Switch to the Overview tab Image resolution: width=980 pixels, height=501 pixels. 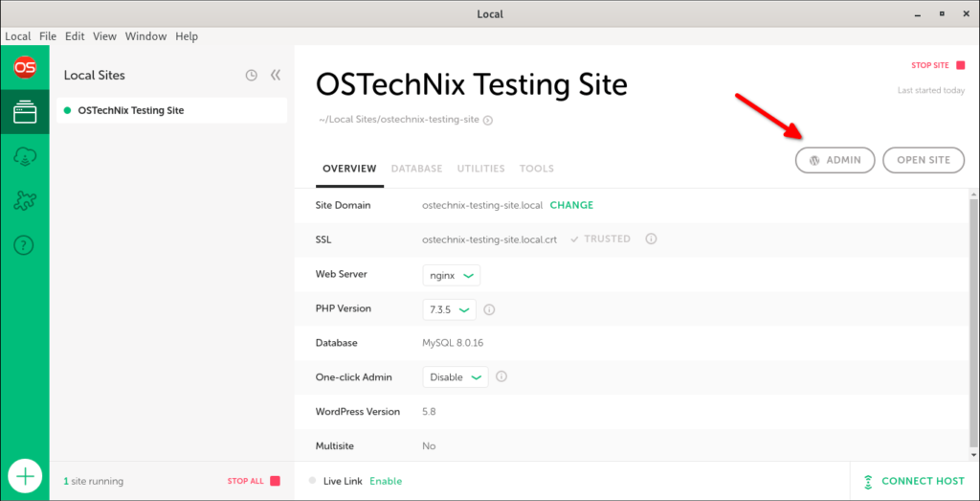(x=349, y=169)
